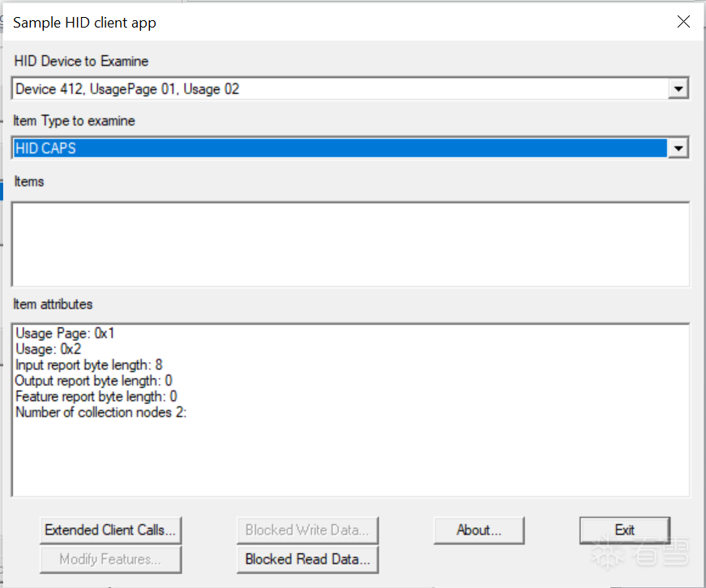The width and height of the screenshot is (706, 588).
Task: Choose the 'Output report byte length: 0' line
Action: pyautogui.click(x=93, y=381)
